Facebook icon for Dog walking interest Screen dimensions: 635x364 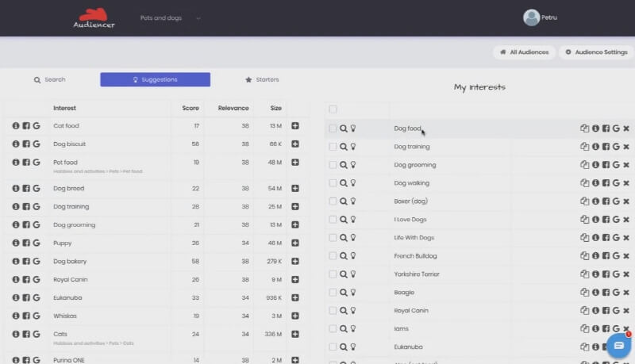pyautogui.click(x=606, y=183)
